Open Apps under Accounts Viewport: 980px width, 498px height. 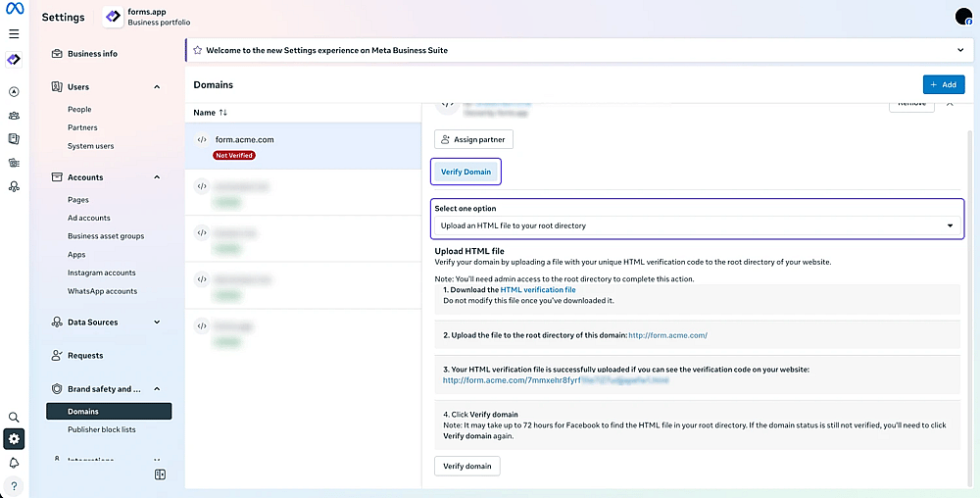point(76,255)
